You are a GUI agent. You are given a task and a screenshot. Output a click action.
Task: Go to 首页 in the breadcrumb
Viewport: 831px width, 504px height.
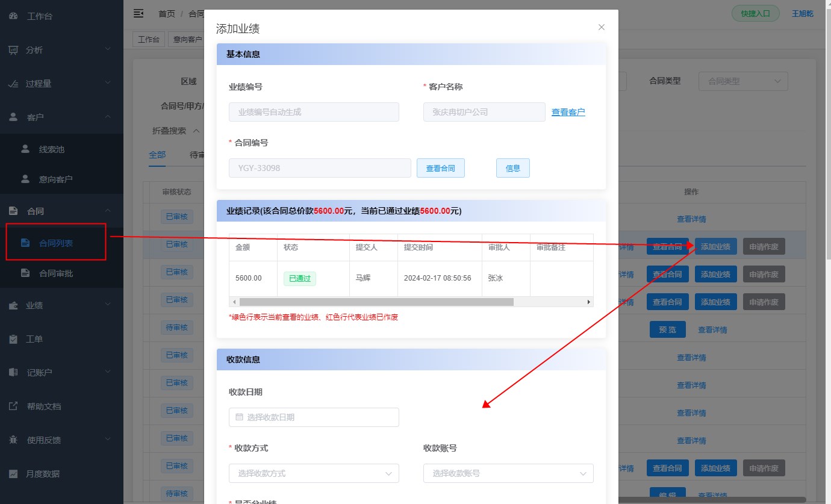point(167,13)
